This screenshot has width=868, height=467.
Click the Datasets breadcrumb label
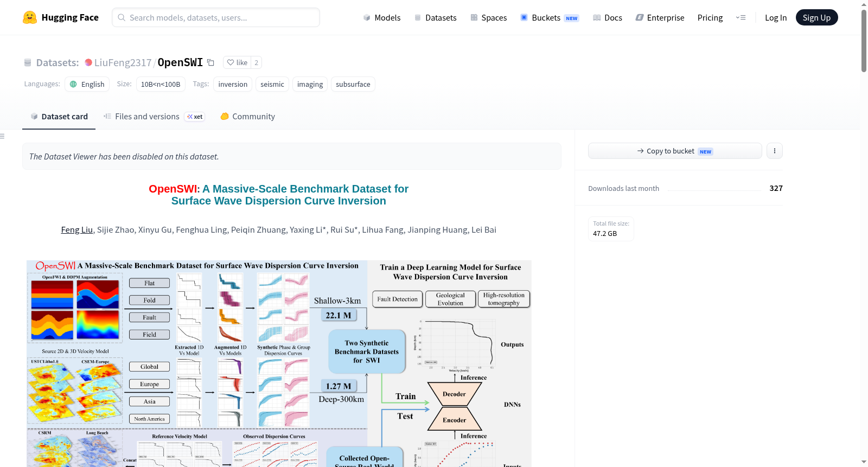pyautogui.click(x=58, y=62)
